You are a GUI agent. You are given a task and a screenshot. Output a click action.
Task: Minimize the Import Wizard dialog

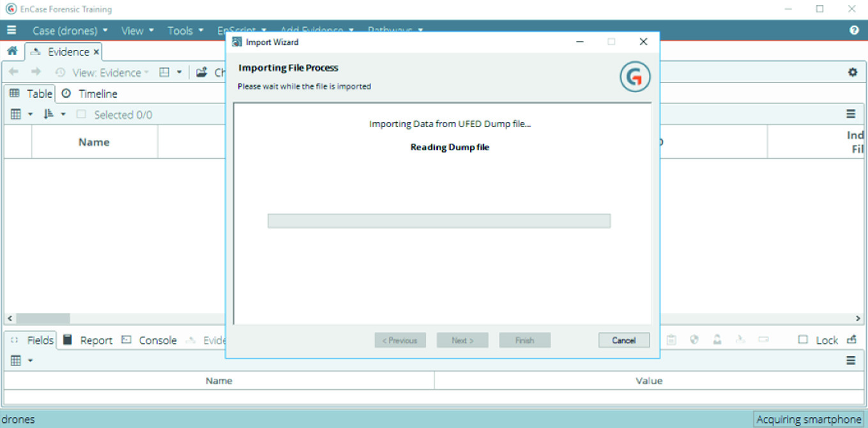point(580,42)
